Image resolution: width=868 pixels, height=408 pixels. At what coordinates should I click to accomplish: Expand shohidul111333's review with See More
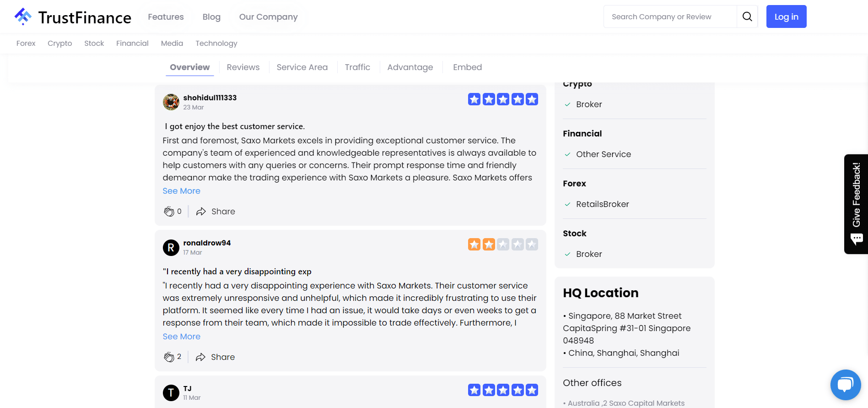coord(181,191)
